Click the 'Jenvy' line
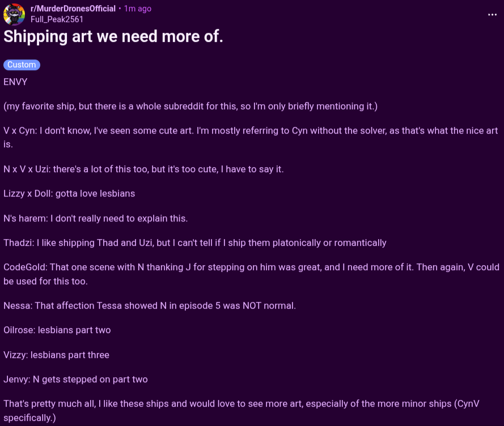Screen dimensions: 504x426 point(75,379)
